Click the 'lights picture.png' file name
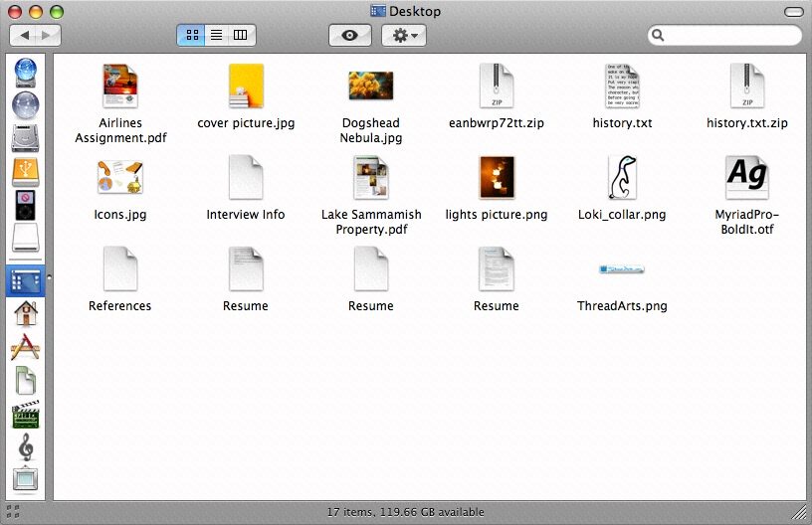Image resolution: width=812 pixels, height=525 pixels. pos(497,215)
